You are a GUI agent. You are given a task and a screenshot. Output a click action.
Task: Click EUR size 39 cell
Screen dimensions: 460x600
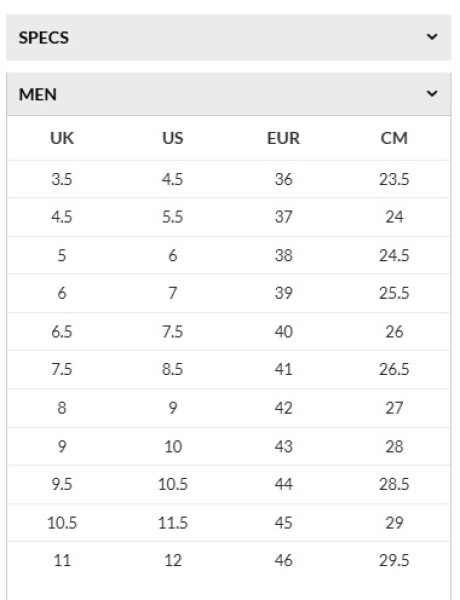pyautogui.click(x=283, y=293)
